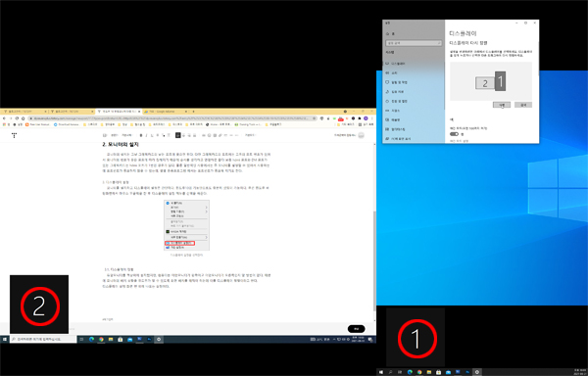This screenshot has width=588, height=376.
Task: Open the Chrome profile avatar
Action: 366,118
